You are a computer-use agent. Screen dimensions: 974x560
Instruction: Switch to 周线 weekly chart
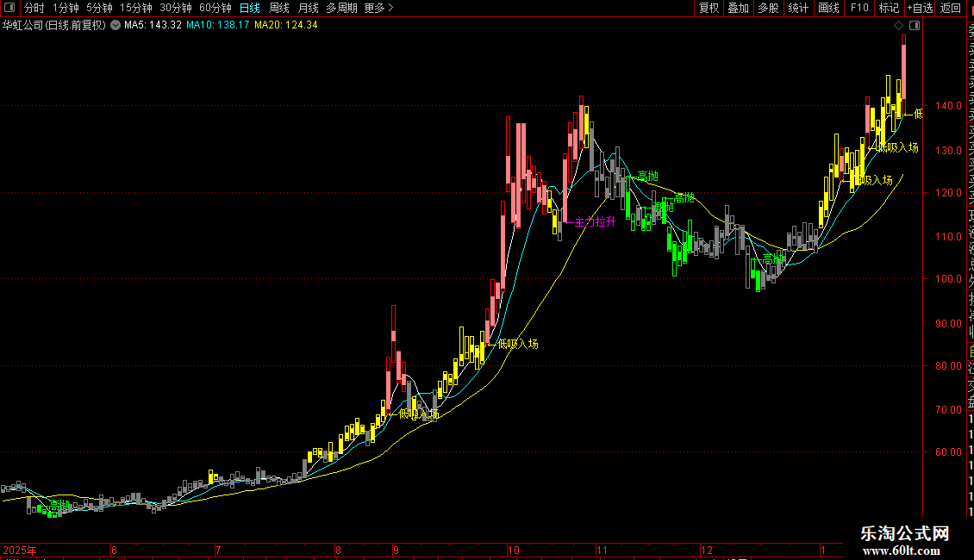[279, 8]
